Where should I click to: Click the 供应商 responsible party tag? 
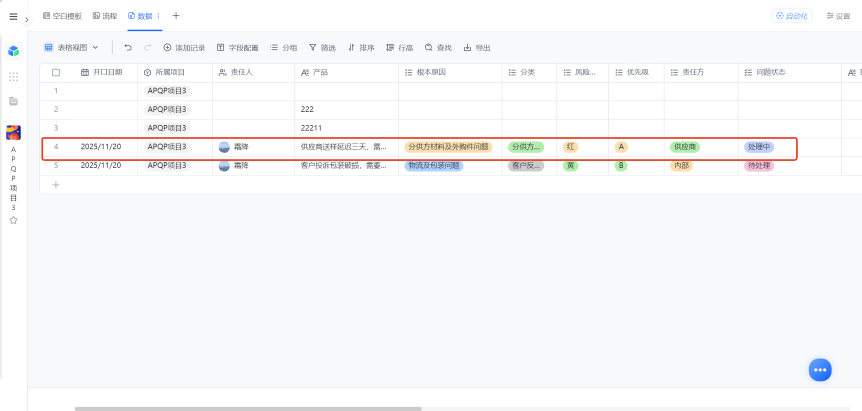point(685,147)
